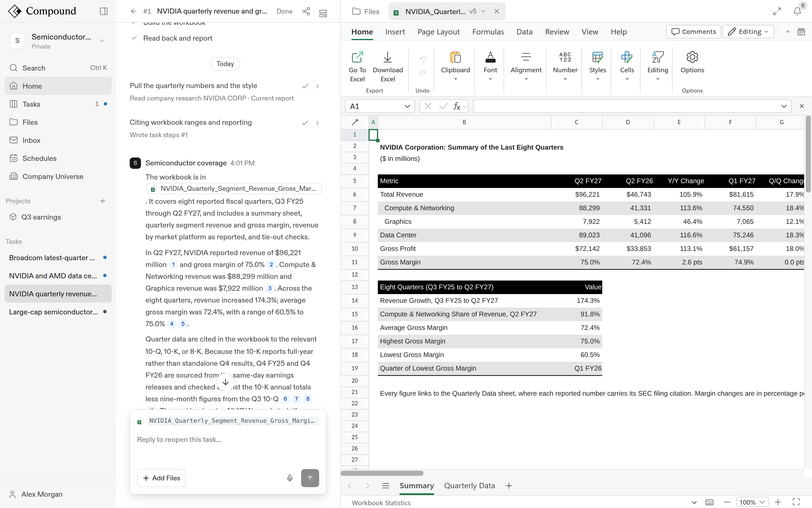Open the all sheets list icon
The height and width of the screenshot is (508, 812).
click(385, 485)
